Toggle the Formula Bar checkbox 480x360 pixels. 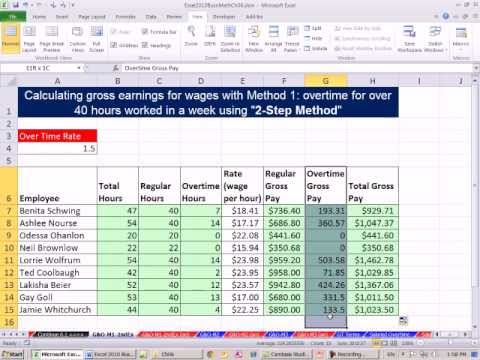(159, 32)
